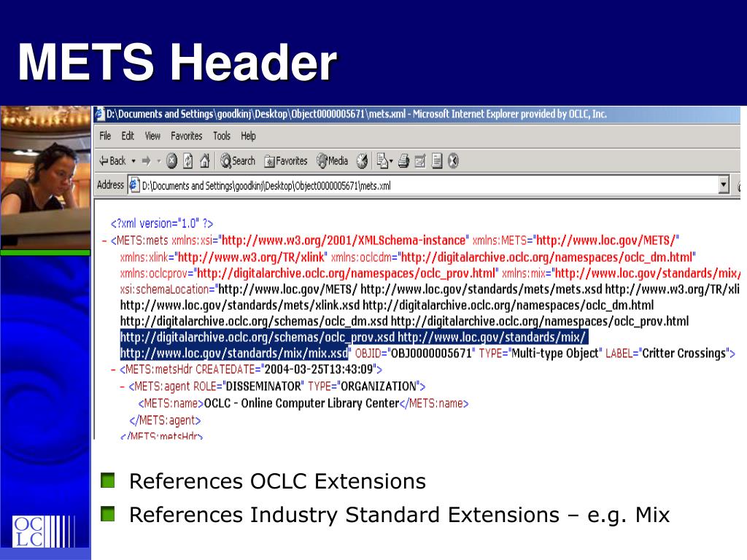Click the highlighted mix.xsd schema URL
This screenshot has width=747, height=560.
pyautogui.click(x=234, y=354)
